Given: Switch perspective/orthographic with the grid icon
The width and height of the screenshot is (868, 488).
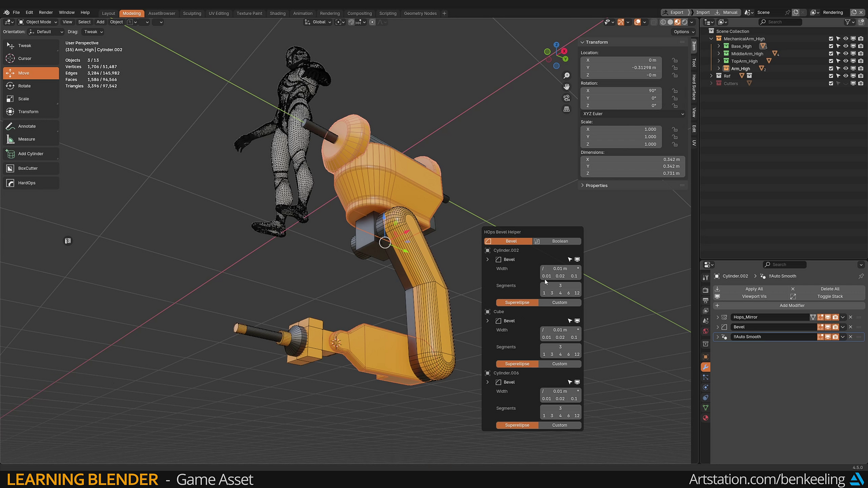Looking at the screenshot, I should [x=567, y=109].
